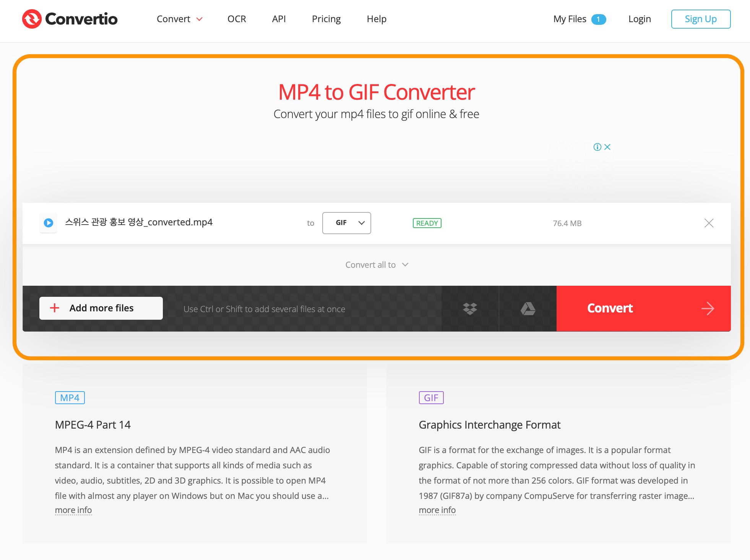Click the Login link
The image size is (750, 560).
click(640, 19)
